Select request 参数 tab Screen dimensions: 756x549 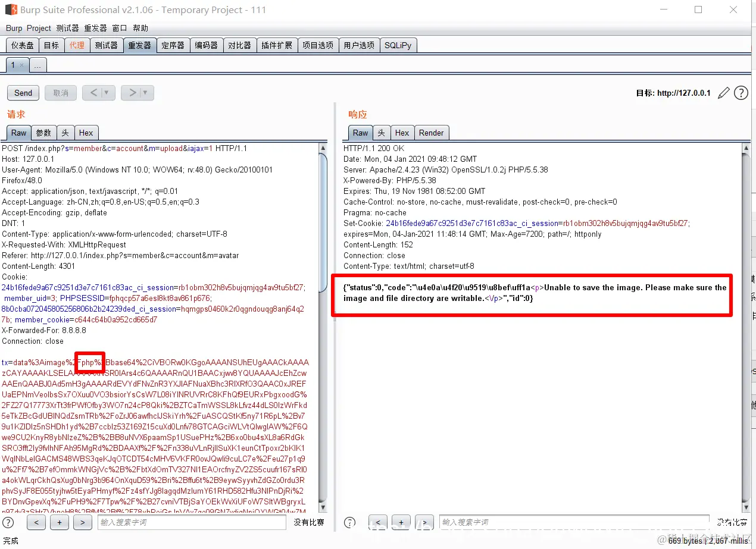tap(43, 133)
